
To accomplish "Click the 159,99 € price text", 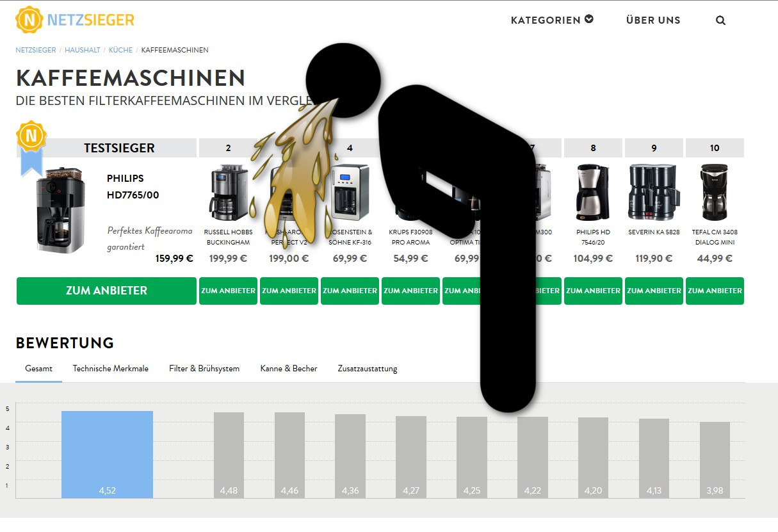I will click(174, 259).
